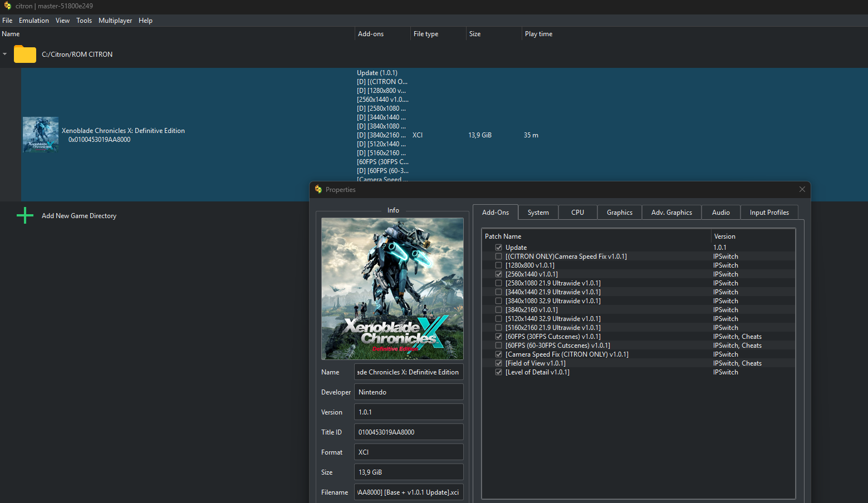Click 'Update (1.0.1)' in the Add-ons column
The image size is (868, 503).
click(x=377, y=73)
